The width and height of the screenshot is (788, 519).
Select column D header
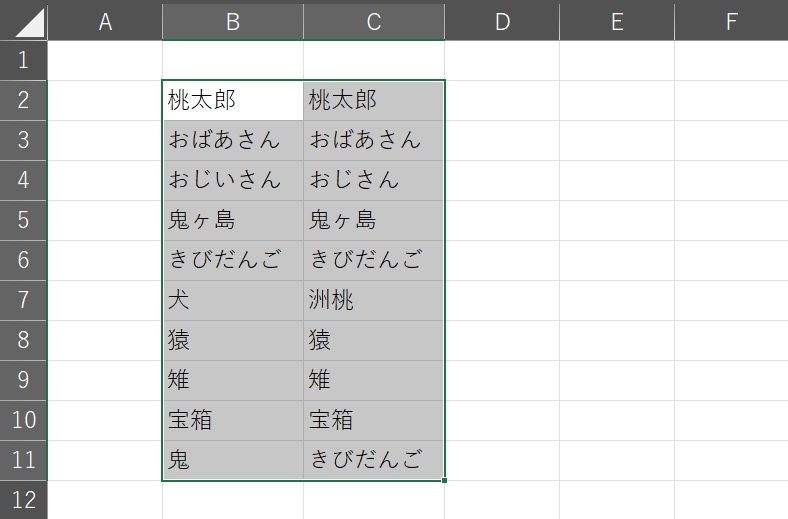pos(502,21)
